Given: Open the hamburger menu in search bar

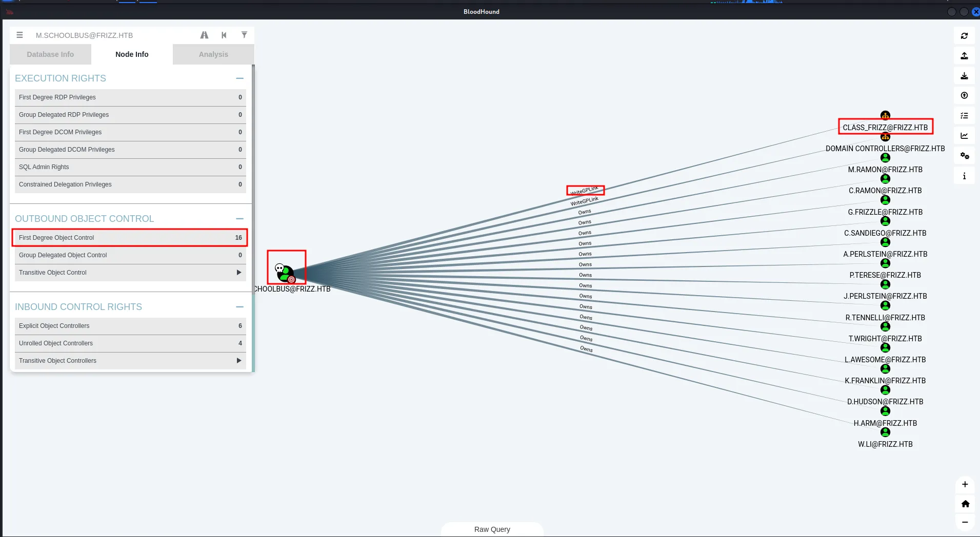Looking at the screenshot, I should click(19, 35).
